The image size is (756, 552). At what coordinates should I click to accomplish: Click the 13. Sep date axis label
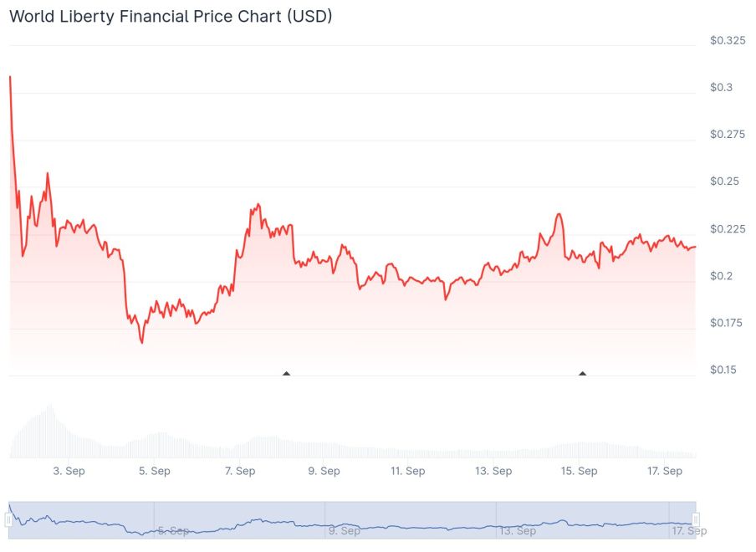click(493, 471)
